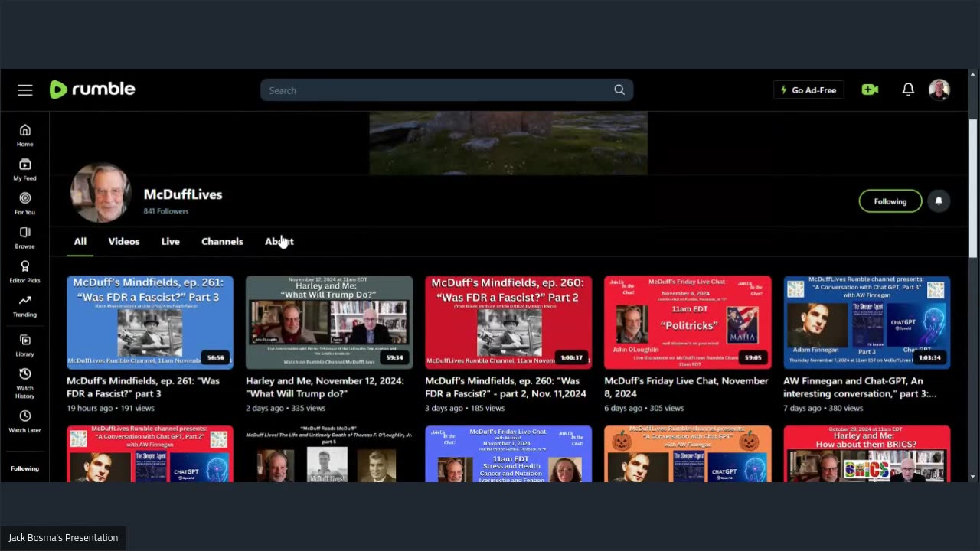
Task: Click 'Jack Bosma's Presentation' label
Action: tap(63, 538)
